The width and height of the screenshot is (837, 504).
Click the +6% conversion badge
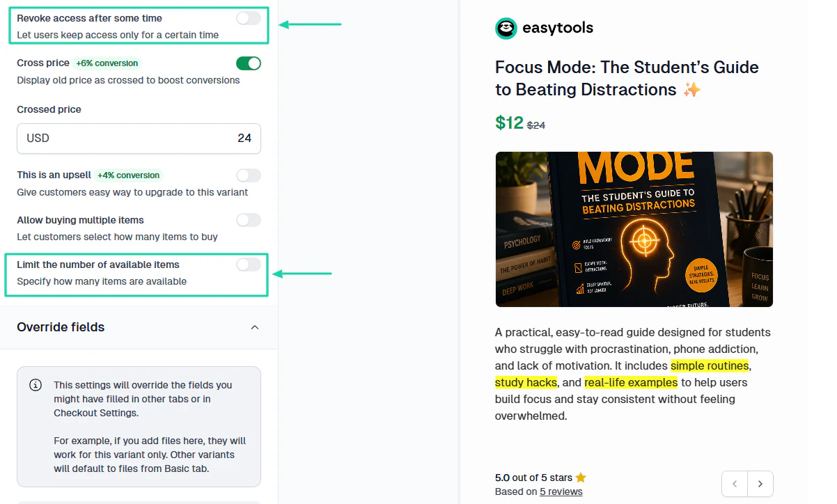coord(107,63)
